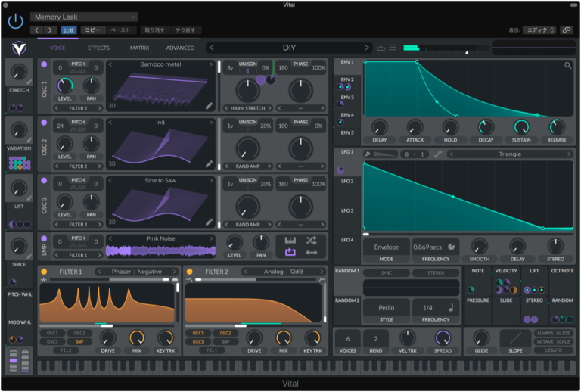Toggle the plugin bypass power button

[x=15, y=21]
